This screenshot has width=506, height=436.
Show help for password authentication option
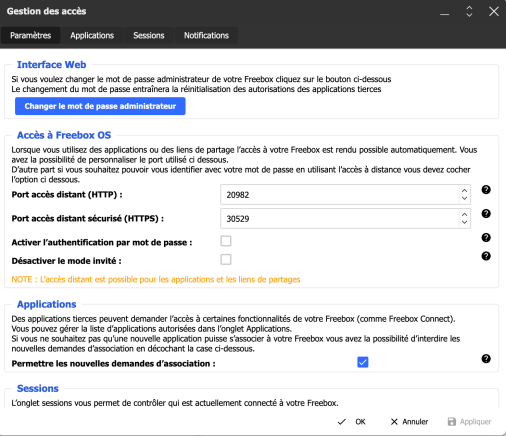[x=486, y=238]
